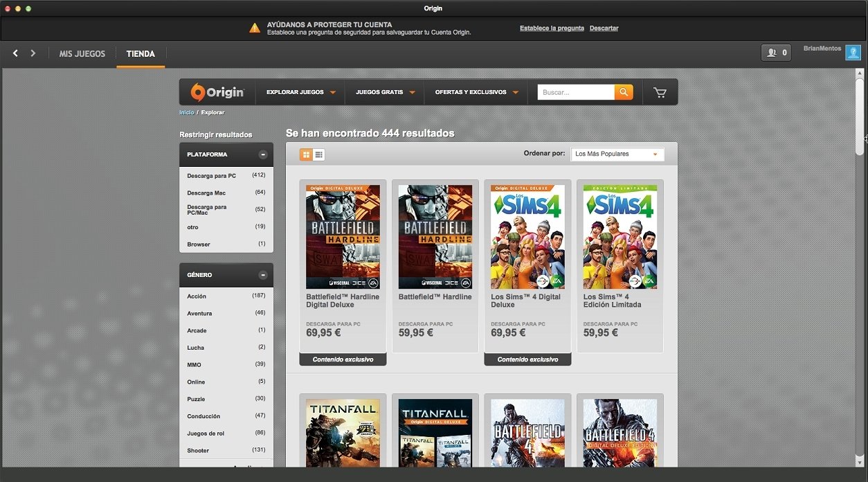The height and width of the screenshot is (482, 868).
Task: Click the page vertical scrollbar thumb
Action: tap(860, 116)
